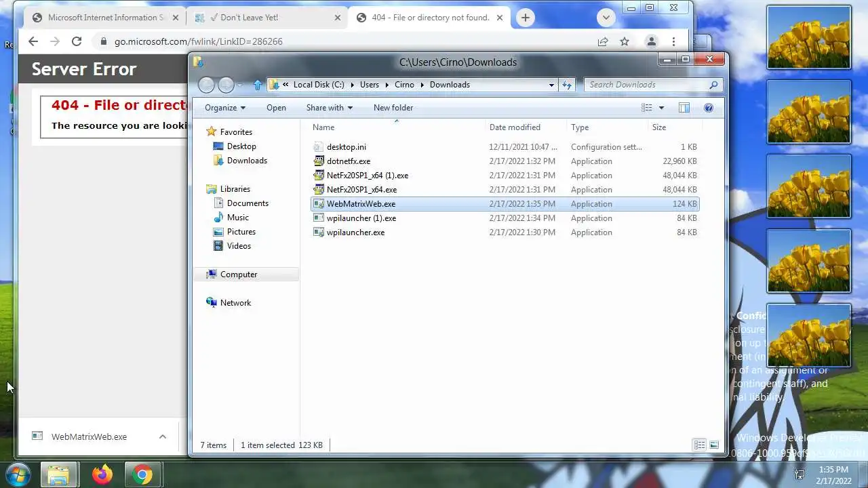Click the Explorer up arrow button

(258, 85)
